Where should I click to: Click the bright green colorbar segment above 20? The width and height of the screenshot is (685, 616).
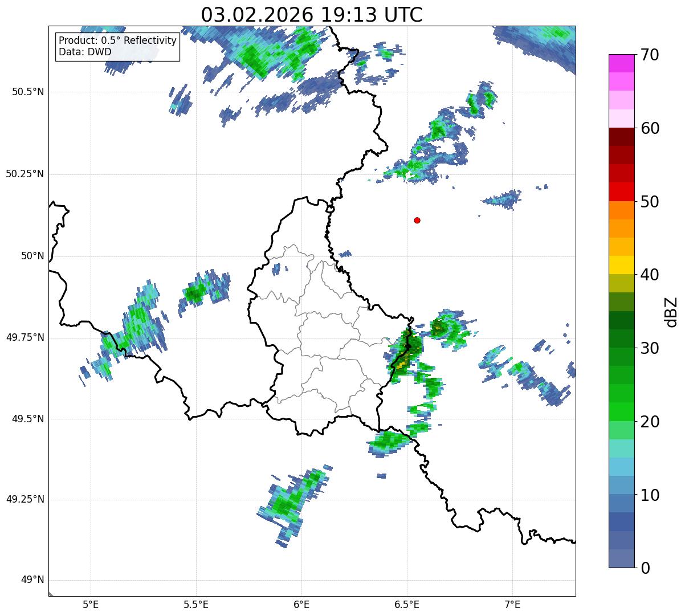[621, 411]
